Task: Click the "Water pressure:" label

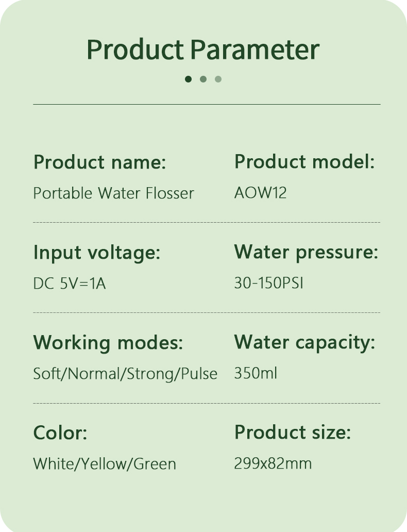Action: [306, 252]
